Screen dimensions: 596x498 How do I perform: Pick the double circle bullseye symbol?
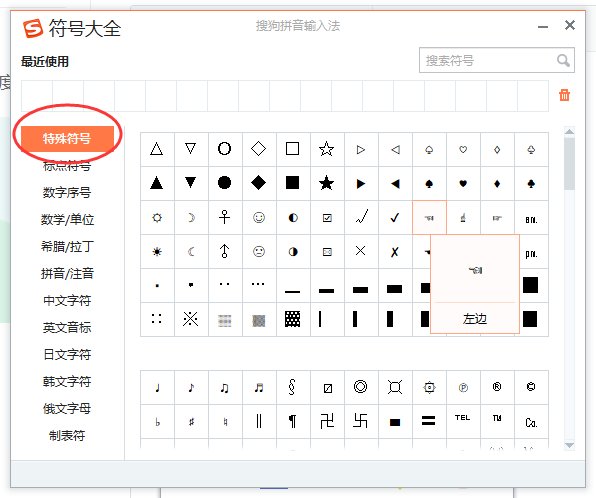360,387
